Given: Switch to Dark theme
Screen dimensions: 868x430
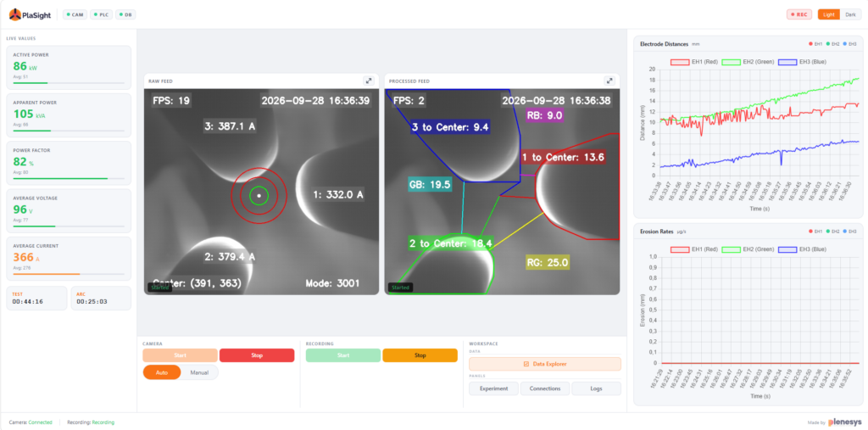Looking at the screenshot, I should click(850, 15).
